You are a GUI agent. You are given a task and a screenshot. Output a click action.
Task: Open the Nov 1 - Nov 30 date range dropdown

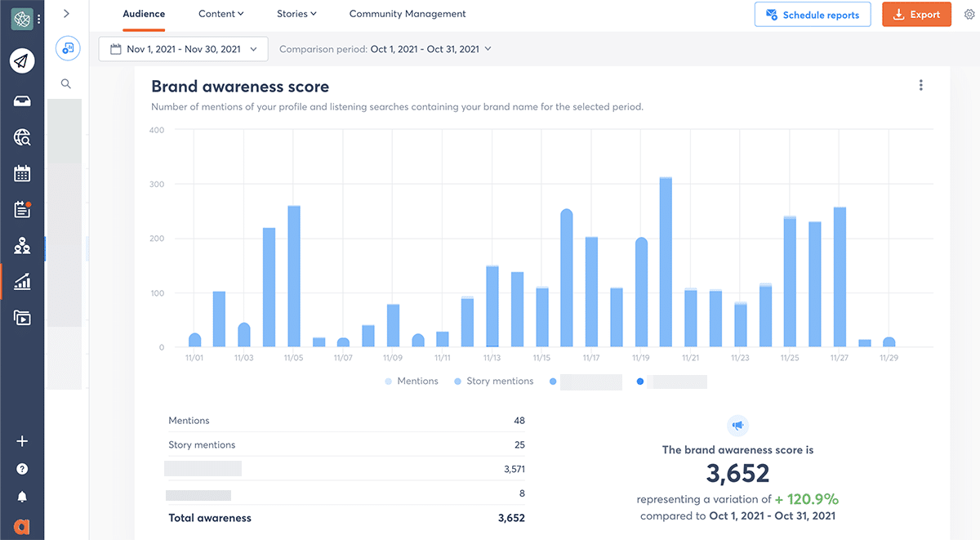click(183, 49)
